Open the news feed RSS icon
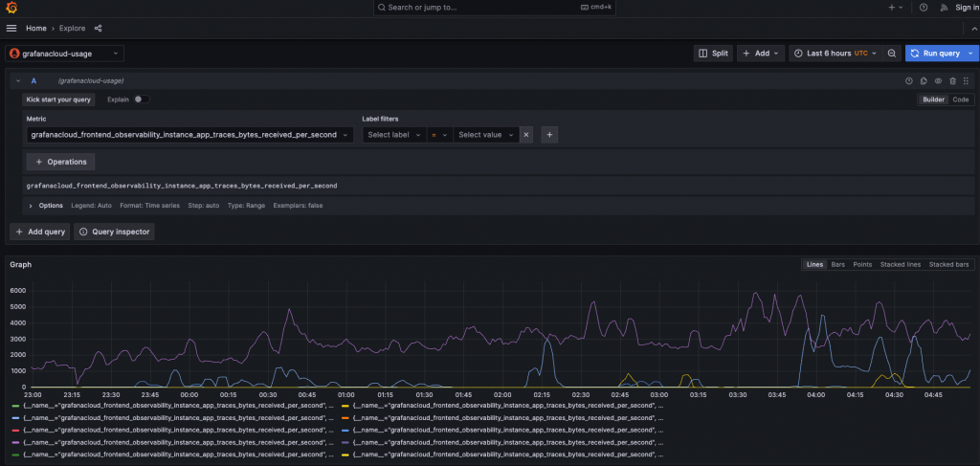 point(944,8)
